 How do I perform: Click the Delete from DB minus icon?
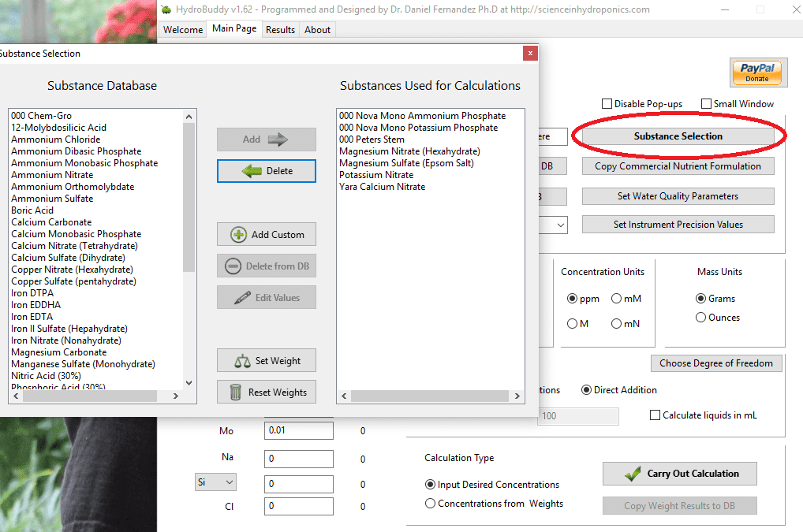[x=233, y=266]
